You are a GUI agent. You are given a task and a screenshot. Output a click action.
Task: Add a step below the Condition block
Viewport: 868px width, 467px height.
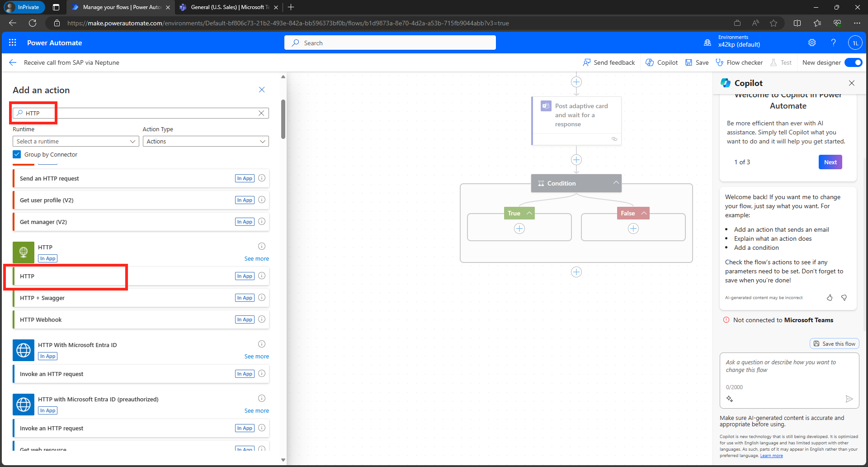[576, 272]
